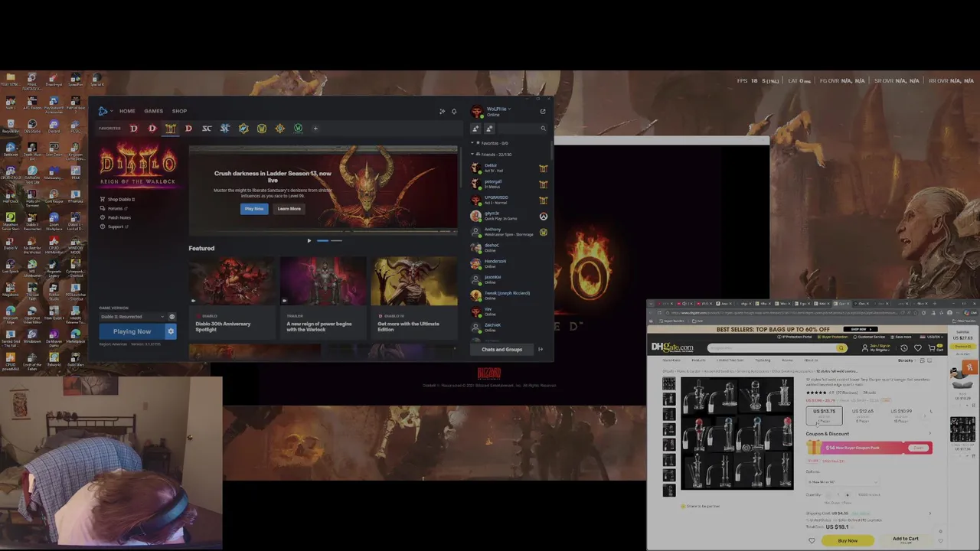The image size is (980, 551).
Task: Open Battle.net notifications bell
Action: [x=454, y=112]
